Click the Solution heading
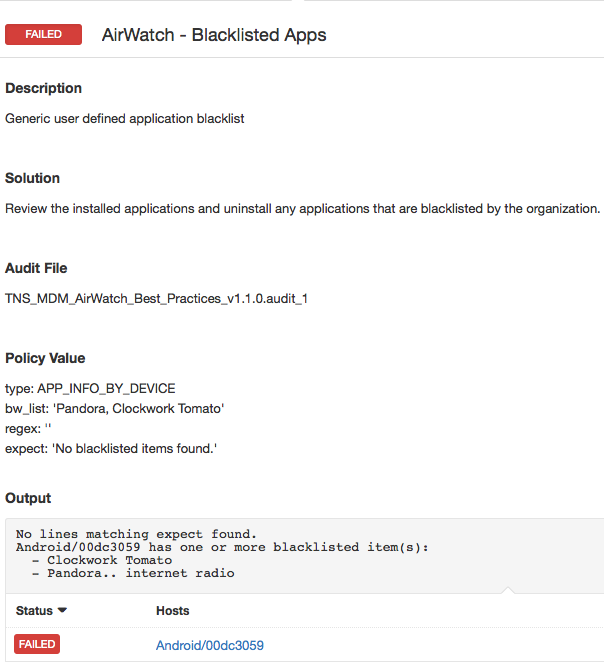 tap(32, 178)
